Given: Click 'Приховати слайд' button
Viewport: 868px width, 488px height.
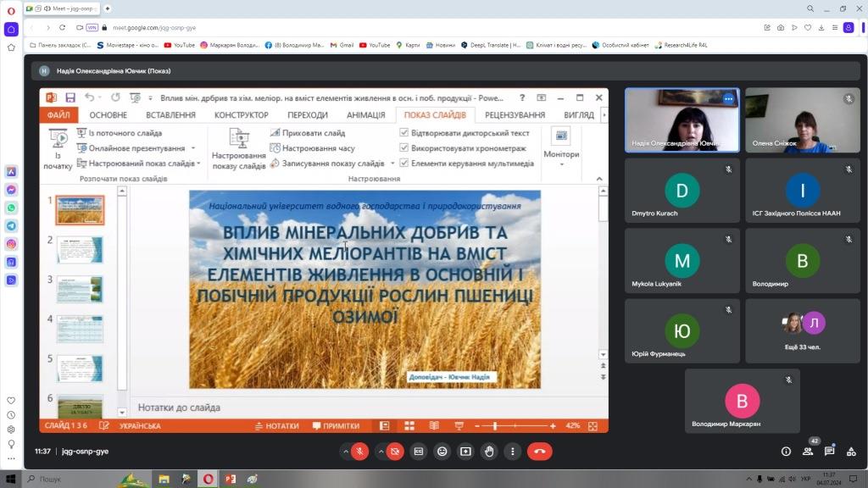Looking at the screenshot, I should (307, 133).
